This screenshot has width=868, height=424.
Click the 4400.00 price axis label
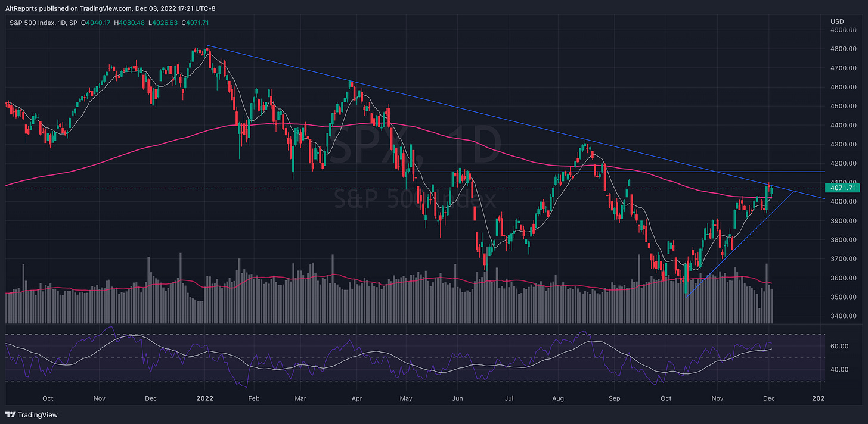click(844, 125)
